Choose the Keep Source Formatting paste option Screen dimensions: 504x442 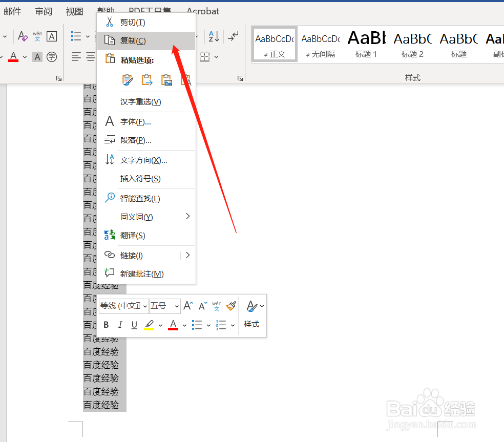point(128,79)
